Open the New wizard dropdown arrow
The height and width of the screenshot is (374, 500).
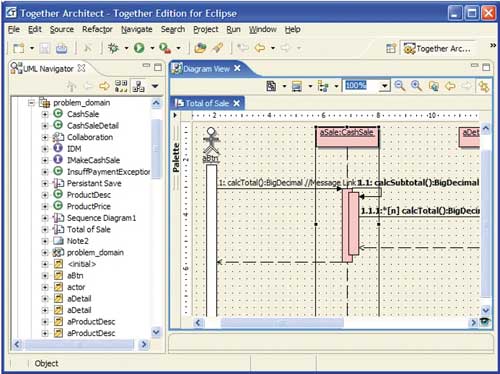click(32, 49)
